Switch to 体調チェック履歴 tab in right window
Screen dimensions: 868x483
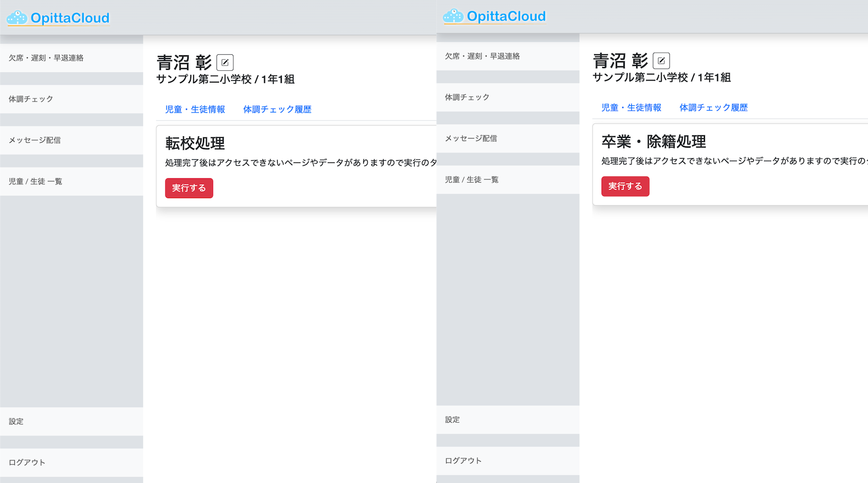point(713,108)
